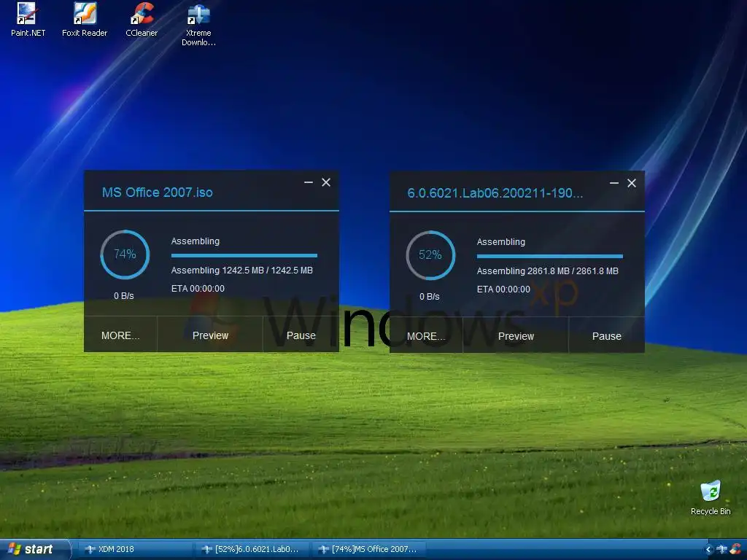
Task: Select the [74%]MS Office 2007 taskbar button
Action: coord(369,549)
